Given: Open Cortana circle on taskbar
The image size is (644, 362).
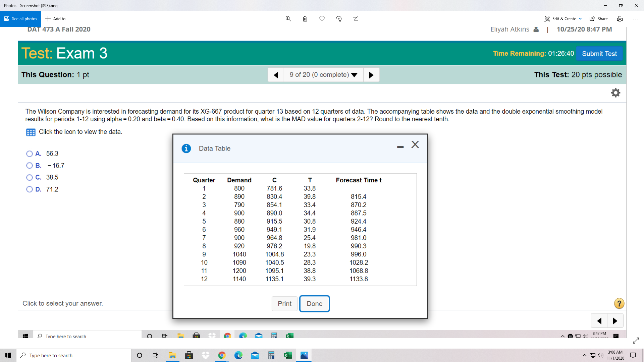Looking at the screenshot, I should point(140,355).
